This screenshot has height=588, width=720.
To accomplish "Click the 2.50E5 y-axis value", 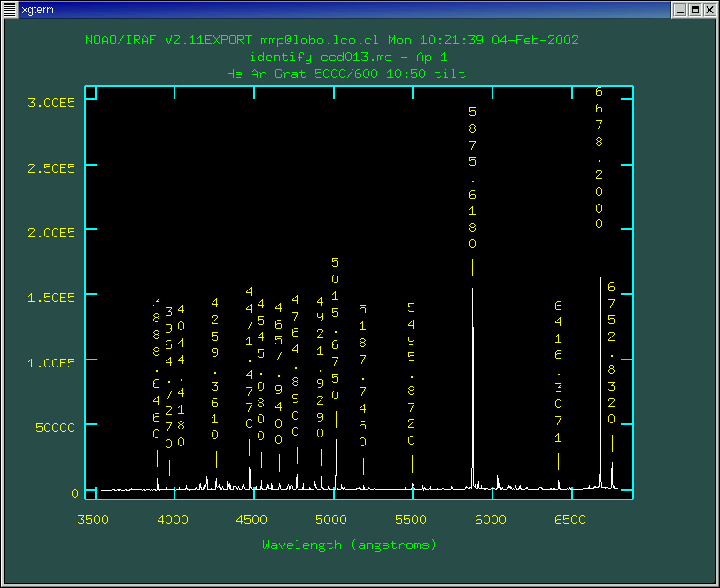I will pos(51,168).
